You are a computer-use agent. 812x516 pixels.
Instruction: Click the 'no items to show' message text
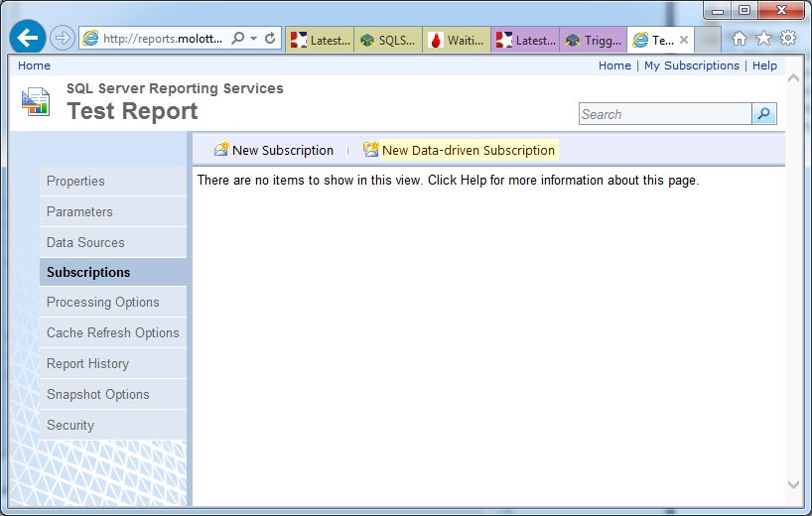point(448,181)
